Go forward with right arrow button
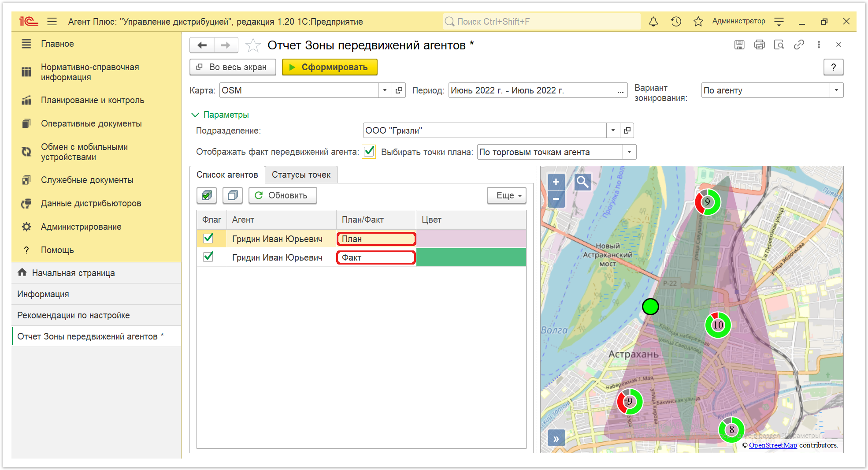 tap(226, 45)
